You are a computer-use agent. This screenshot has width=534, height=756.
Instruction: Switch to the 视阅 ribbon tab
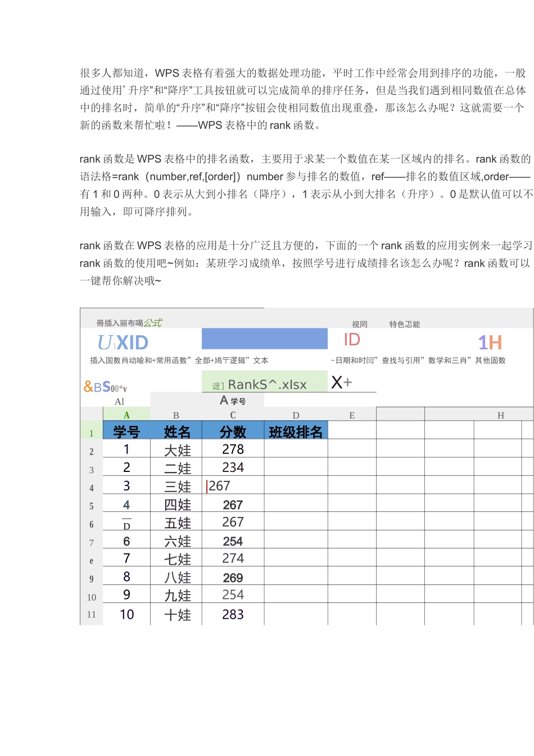[x=360, y=325]
